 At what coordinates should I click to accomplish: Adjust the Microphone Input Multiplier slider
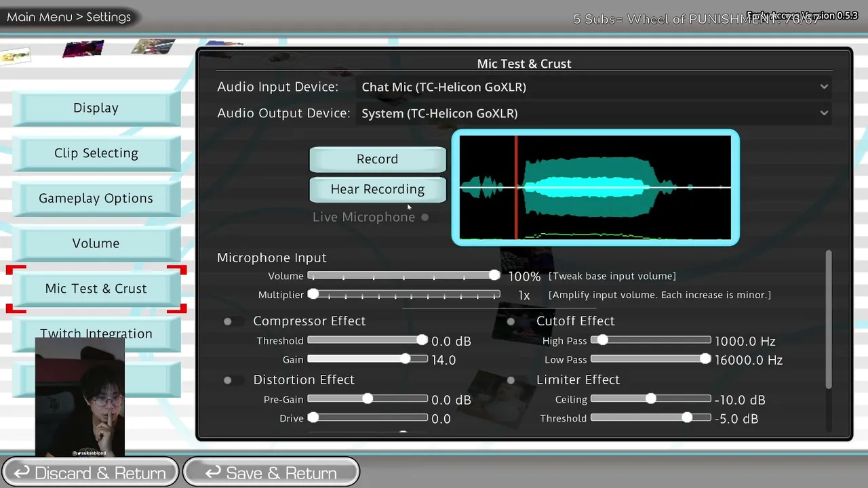point(404,295)
